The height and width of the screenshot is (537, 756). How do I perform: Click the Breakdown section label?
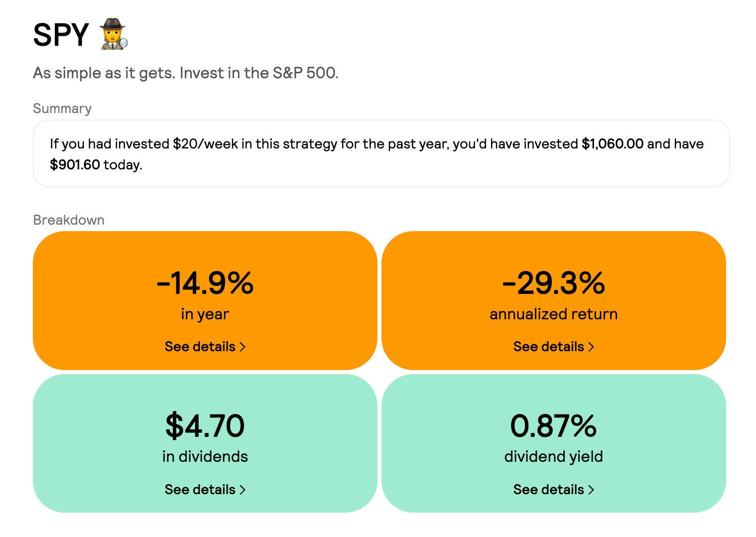(69, 220)
